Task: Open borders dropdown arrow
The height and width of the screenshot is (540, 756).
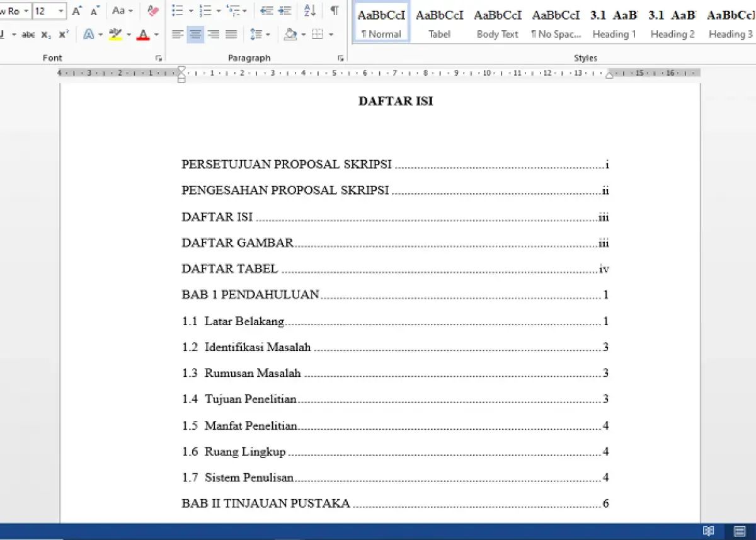Action: [x=331, y=35]
